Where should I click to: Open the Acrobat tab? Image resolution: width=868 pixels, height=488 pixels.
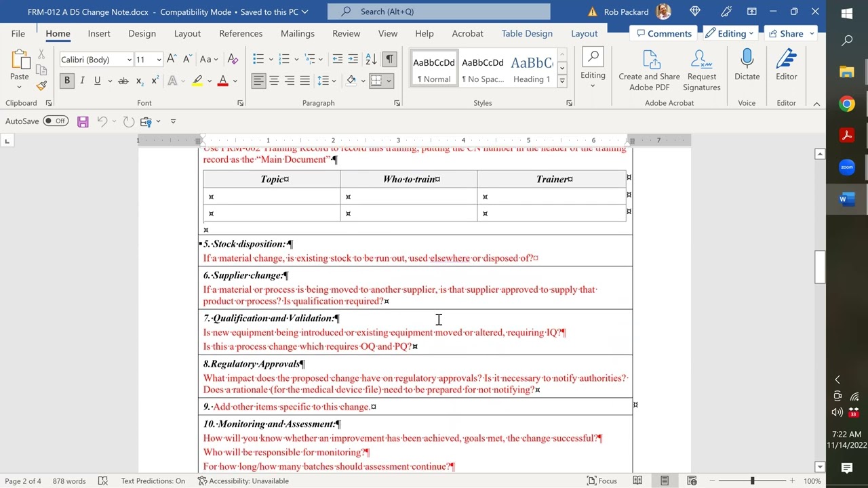(x=468, y=33)
